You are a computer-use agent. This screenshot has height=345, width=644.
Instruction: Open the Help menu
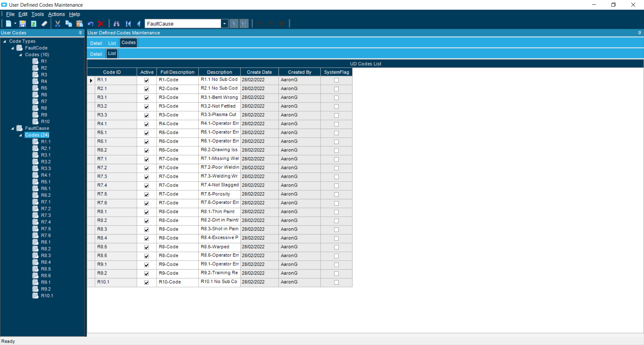[74, 14]
